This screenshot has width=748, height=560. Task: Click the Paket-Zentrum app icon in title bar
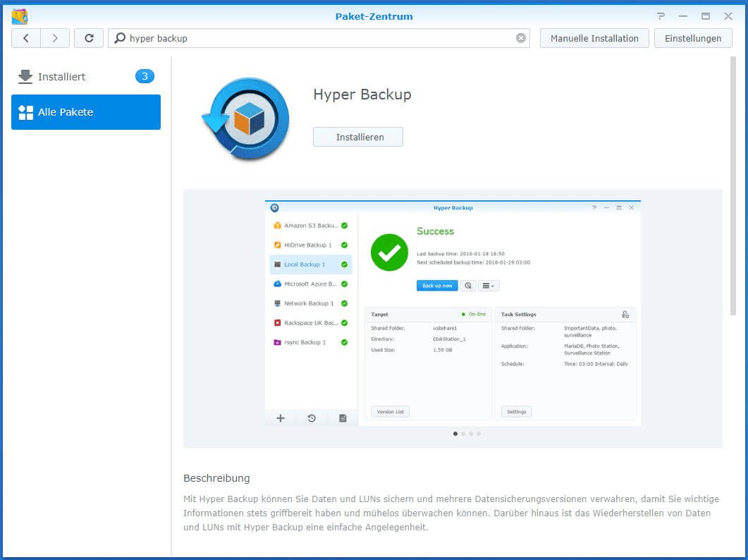(20, 16)
